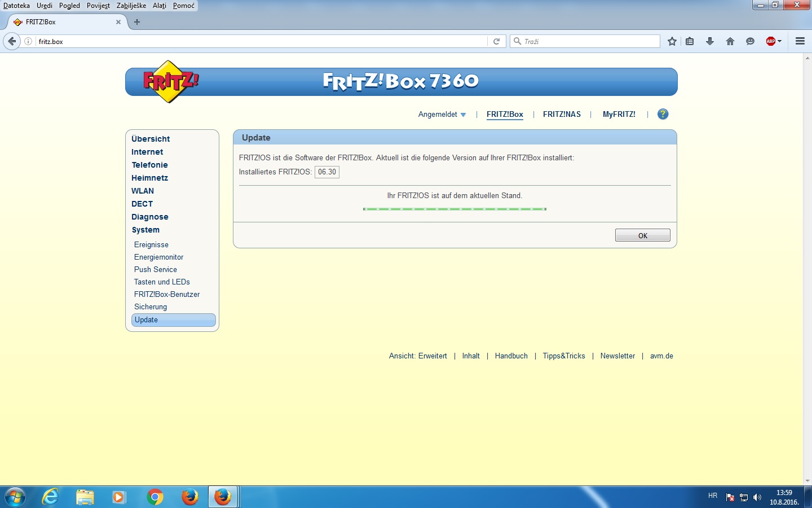Click the FRITZ! logo in header
Viewport: 812px width, 508px height.
click(x=170, y=82)
